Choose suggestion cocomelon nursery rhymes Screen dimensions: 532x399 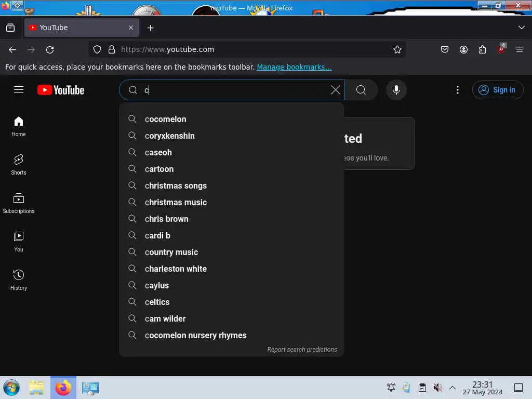(x=232, y=335)
